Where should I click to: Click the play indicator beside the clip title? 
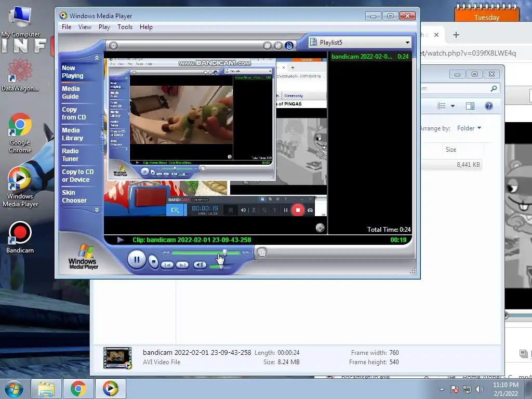point(120,240)
